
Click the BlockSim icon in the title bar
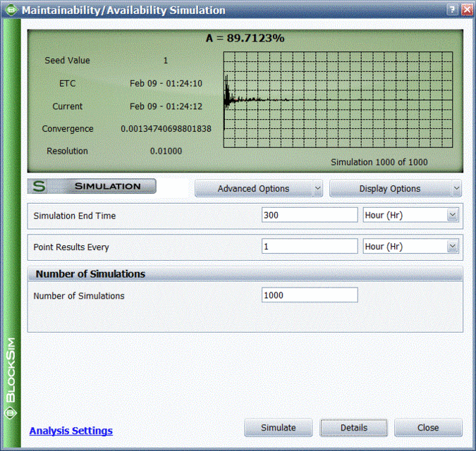pyautogui.click(x=12, y=10)
